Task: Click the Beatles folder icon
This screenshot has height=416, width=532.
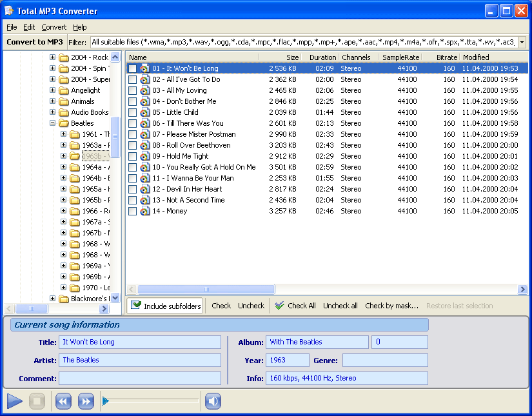Action: tap(63, 123)
